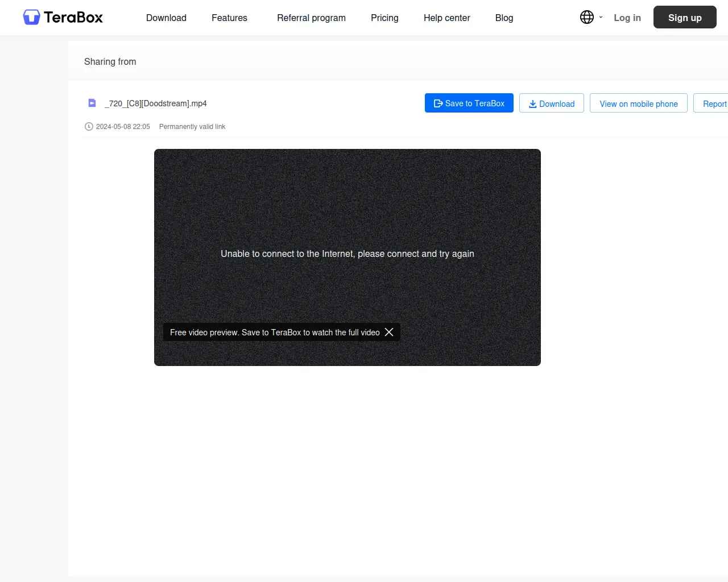Click the clock icon beside share date
This screenshot has height=582, width=728.
[89, 127]
